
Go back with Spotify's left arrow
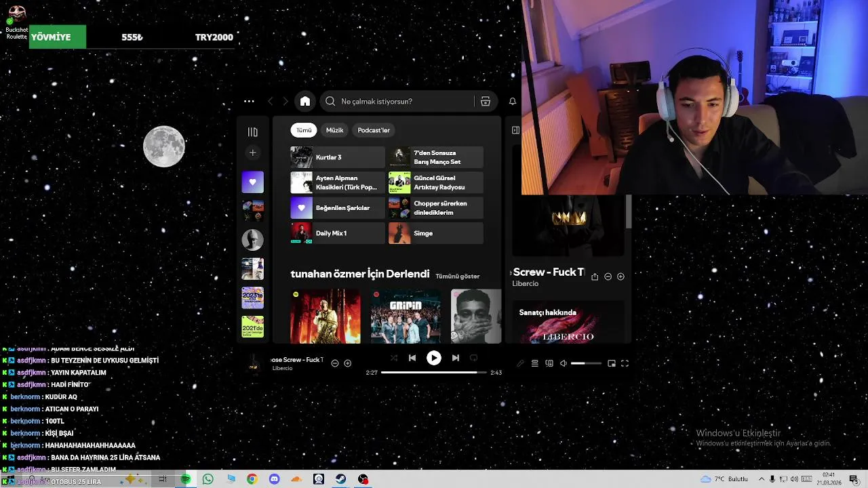coord(270,101)
